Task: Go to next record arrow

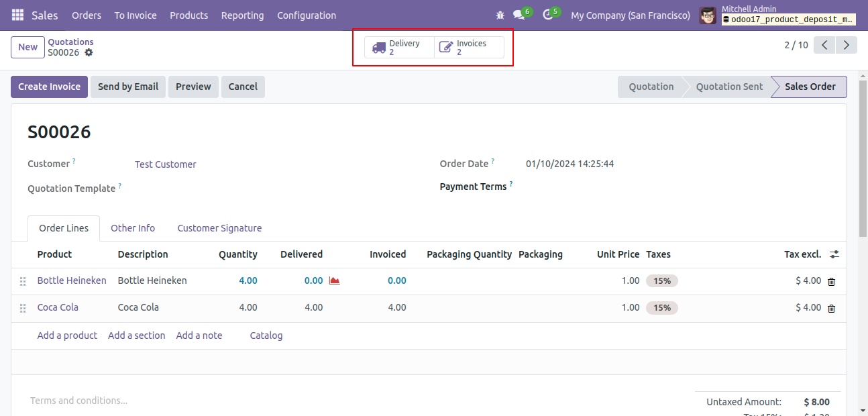Action: pyautogui.click(x=847, y=45)
